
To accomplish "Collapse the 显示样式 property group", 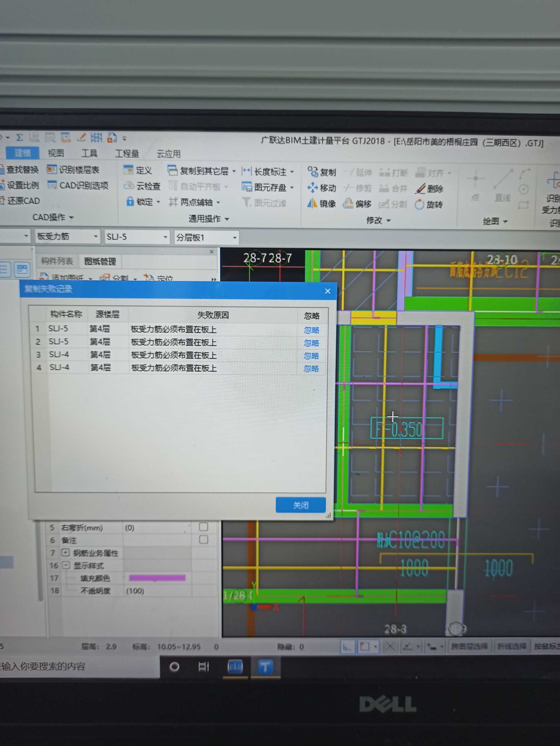I will tap(66, 565).
